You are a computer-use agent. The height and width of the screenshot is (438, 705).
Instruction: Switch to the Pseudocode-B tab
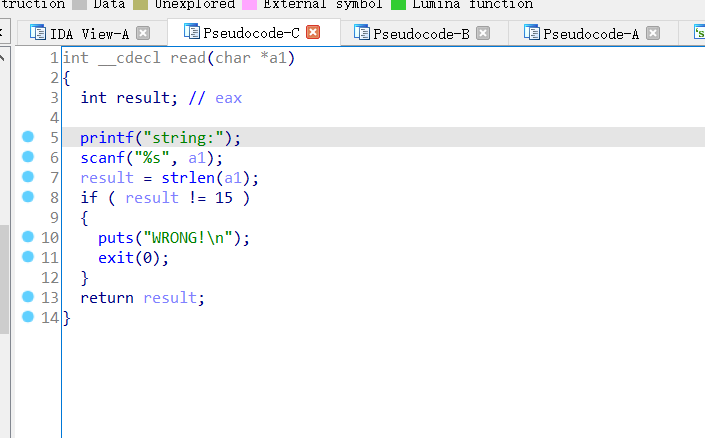coord(421,34)
